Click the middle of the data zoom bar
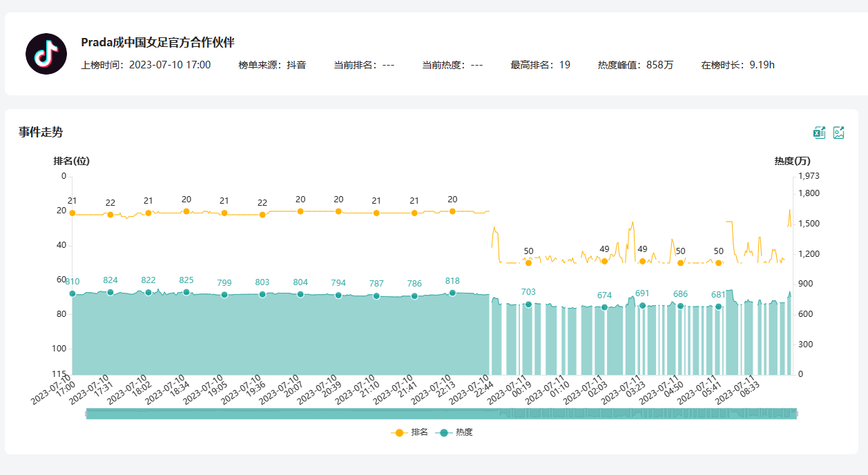Image resolution: width=868 pixels, height=475 pixels. 441,414
